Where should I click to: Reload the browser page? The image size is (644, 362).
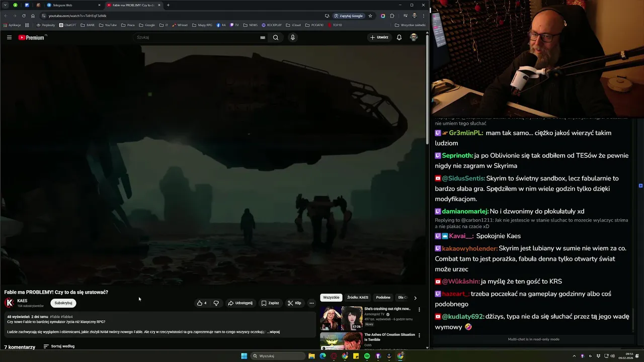tap(24, 16)
